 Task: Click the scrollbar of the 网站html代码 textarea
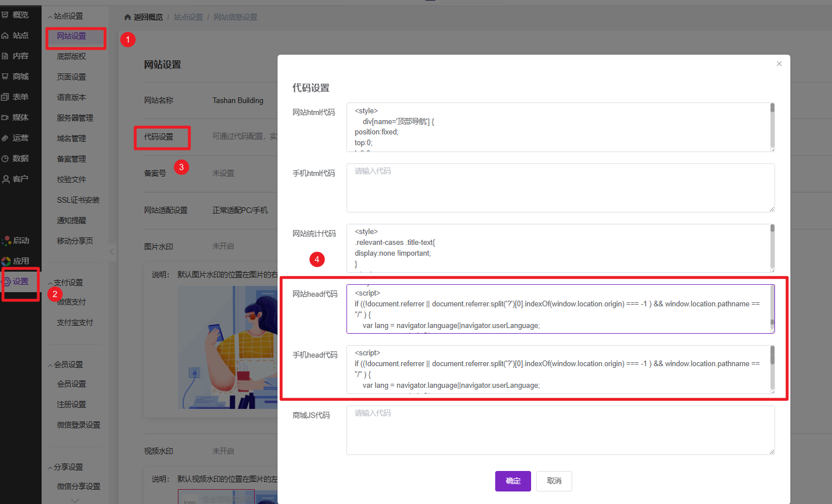(772, 108)
